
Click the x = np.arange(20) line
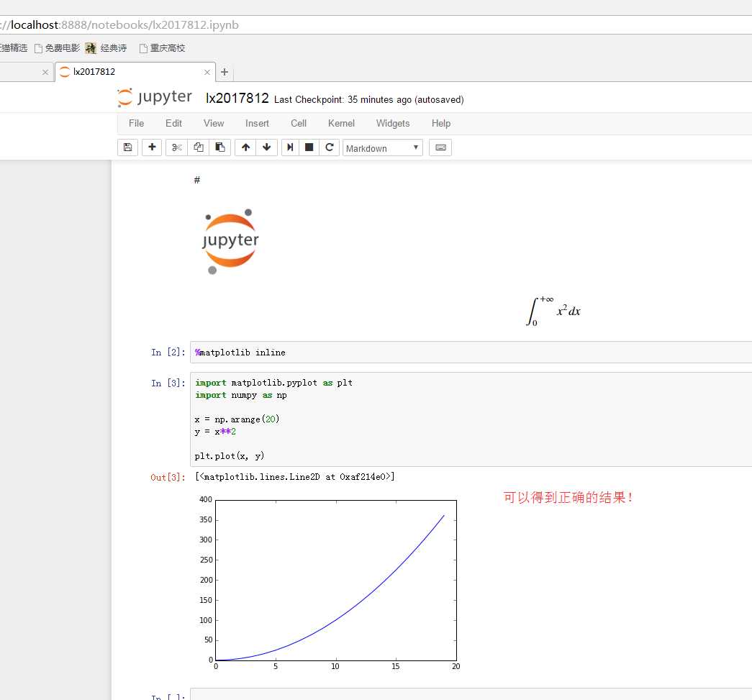(x=237, y=419)
